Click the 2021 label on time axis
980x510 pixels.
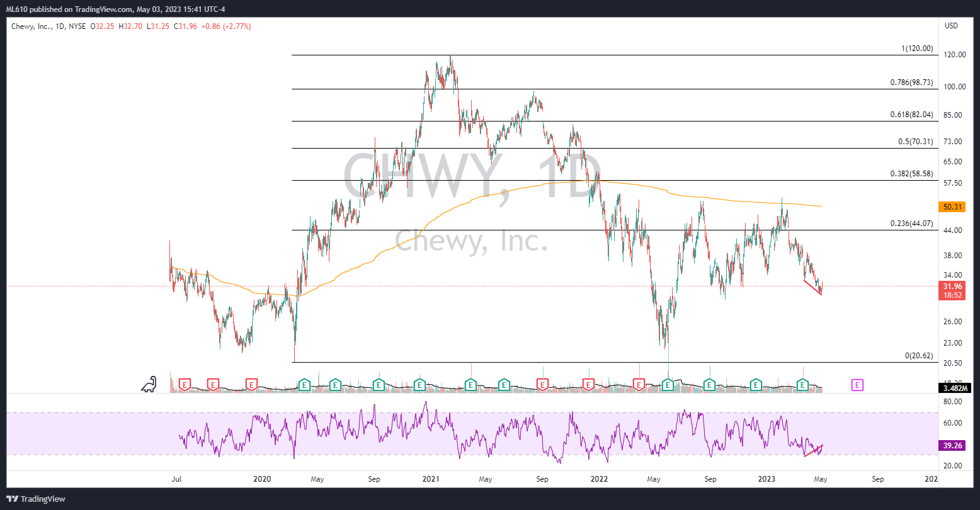(x=430, y=479)
